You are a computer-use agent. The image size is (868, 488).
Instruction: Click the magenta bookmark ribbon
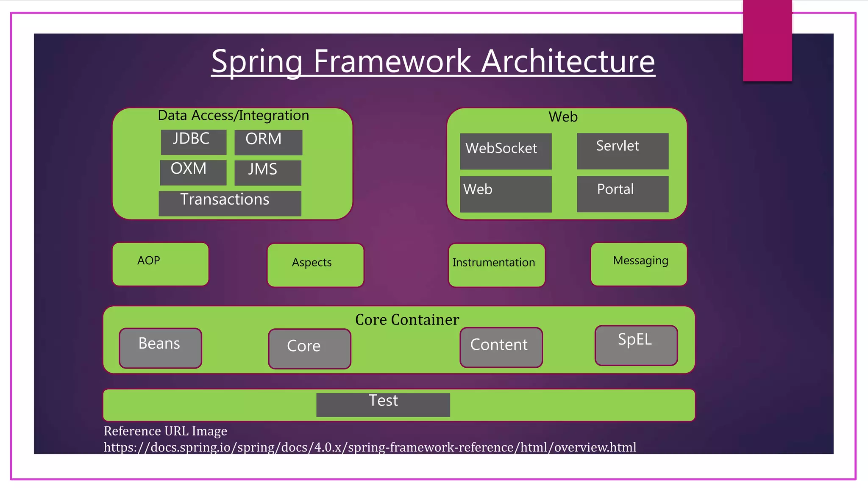(767, 41)
